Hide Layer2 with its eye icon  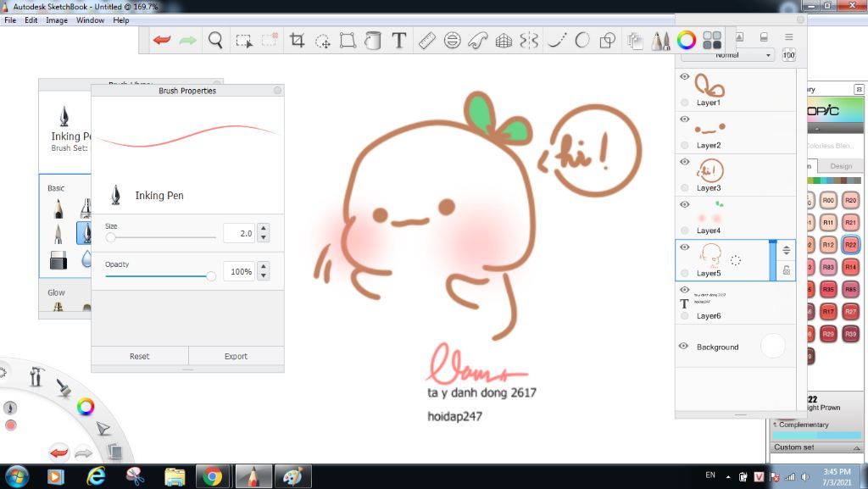(685, 119)
